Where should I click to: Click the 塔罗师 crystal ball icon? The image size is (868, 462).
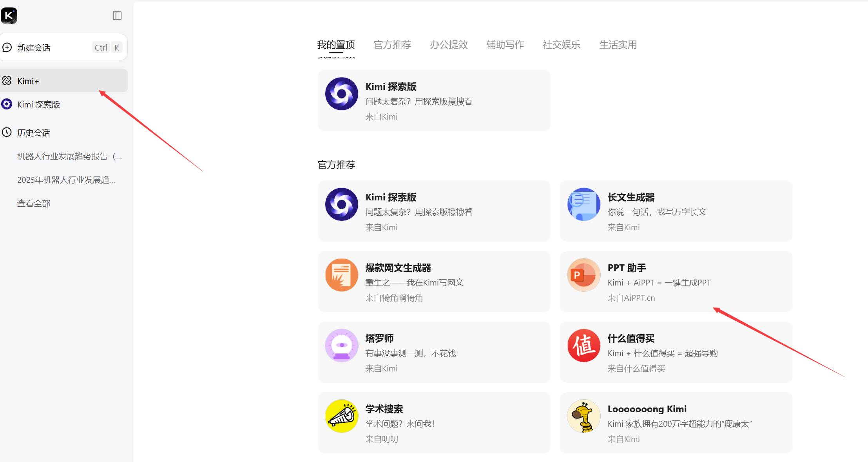coord(342,346)
